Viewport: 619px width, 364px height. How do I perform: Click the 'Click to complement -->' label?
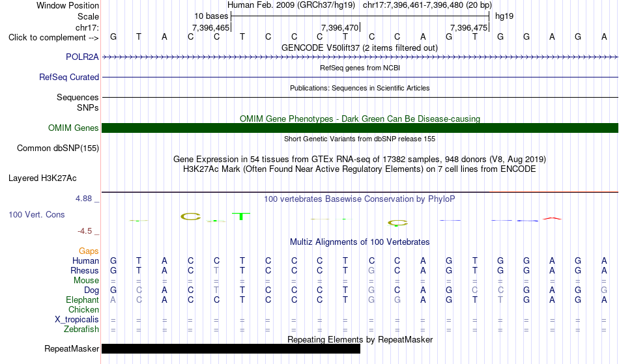[x=53, y=38]
